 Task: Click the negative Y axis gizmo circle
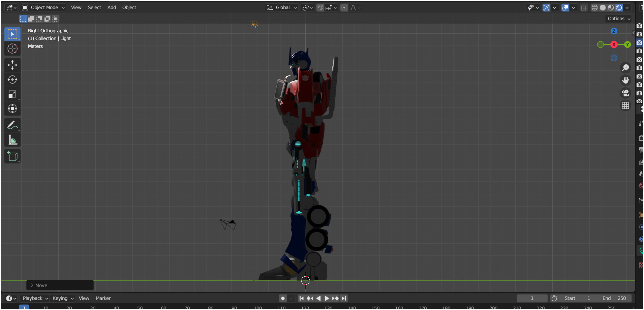(601, 44)
